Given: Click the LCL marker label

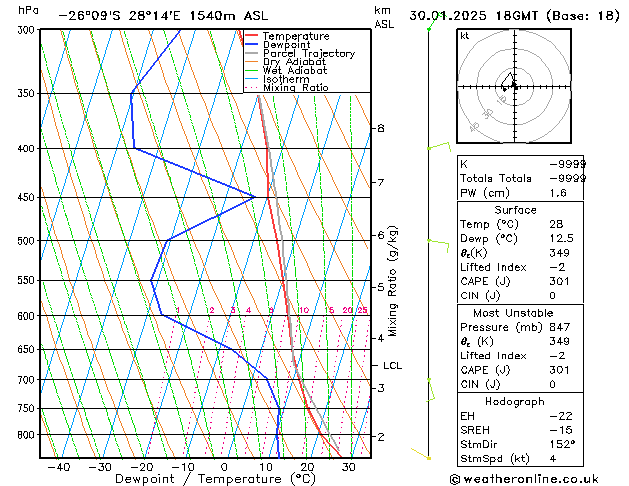Looking at the screenshot, I should (392, 366).
